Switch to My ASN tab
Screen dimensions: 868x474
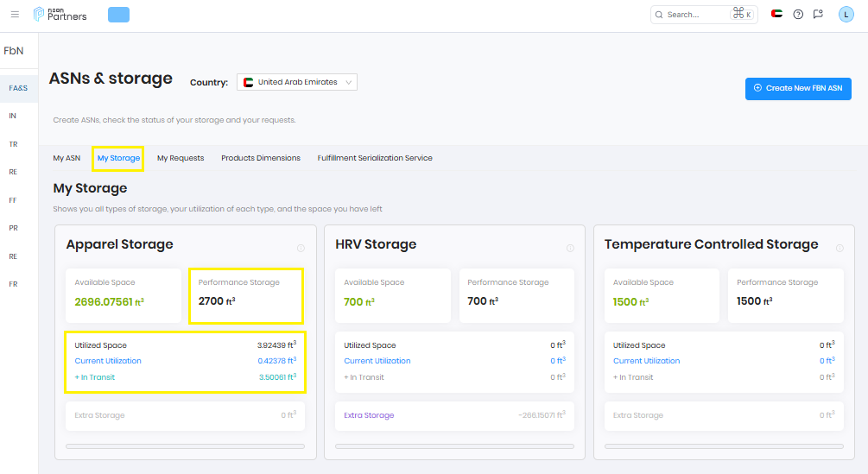67,158
